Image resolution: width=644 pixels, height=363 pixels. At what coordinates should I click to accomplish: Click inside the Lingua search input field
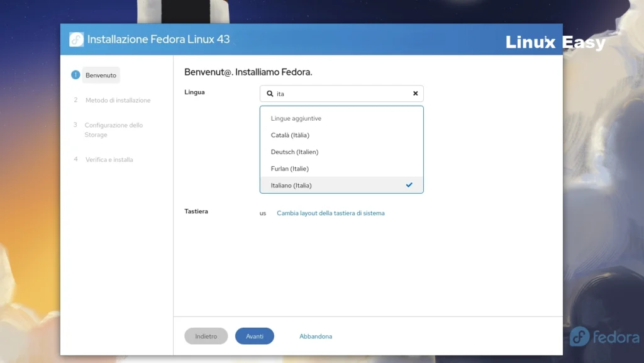340,93
